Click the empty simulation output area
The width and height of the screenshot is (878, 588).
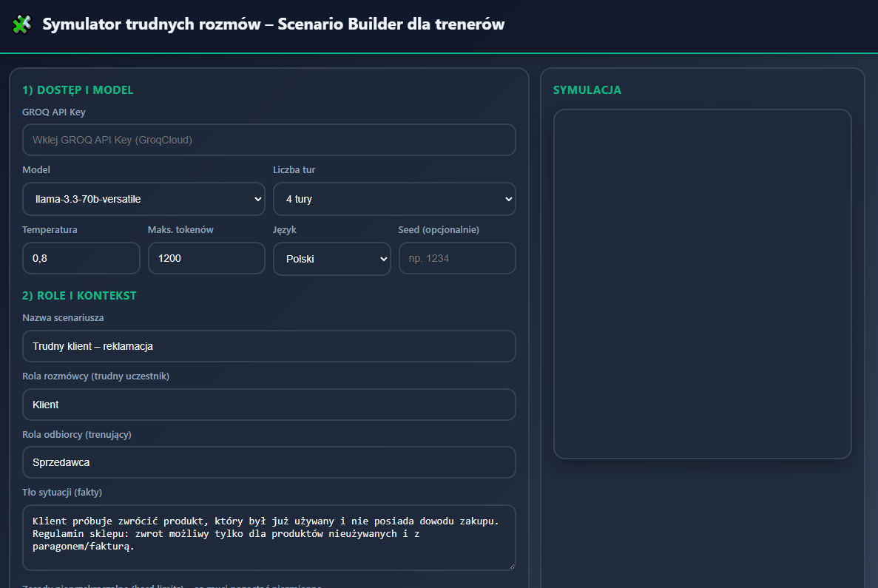click(x=702, y=283)
